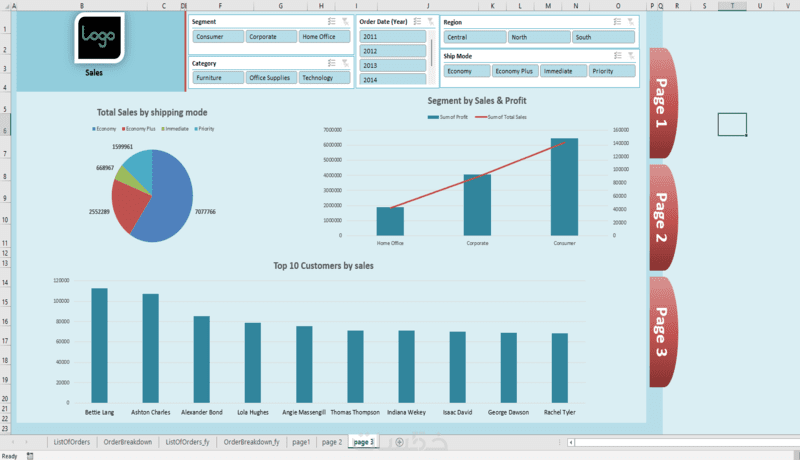Clear filter on Region slicer
The width and height of the screenshot is (800, 460).
pos(631,22)
